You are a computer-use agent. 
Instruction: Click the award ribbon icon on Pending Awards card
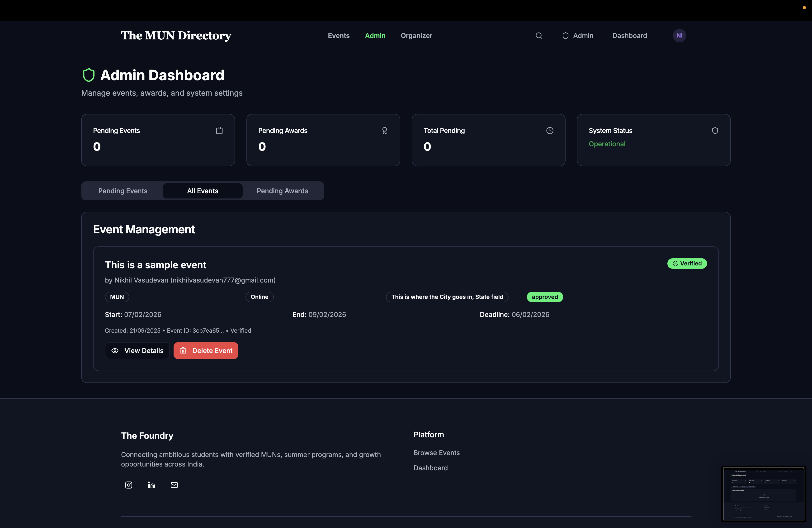(384, 131)
